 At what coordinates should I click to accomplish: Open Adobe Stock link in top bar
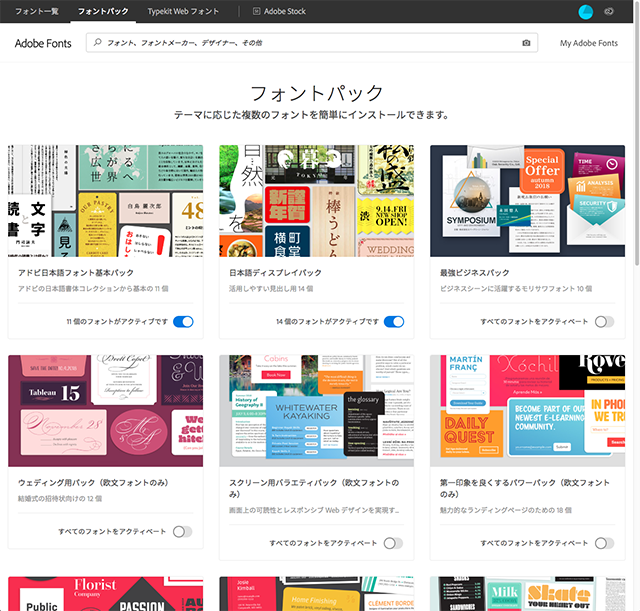(284, 11)
